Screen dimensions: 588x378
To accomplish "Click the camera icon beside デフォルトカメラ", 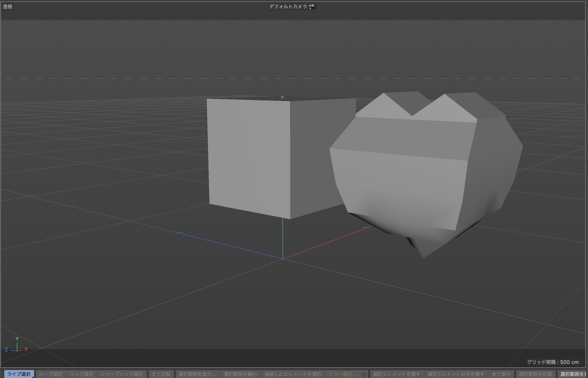I will pyautogui.click(x=312, y=6).
